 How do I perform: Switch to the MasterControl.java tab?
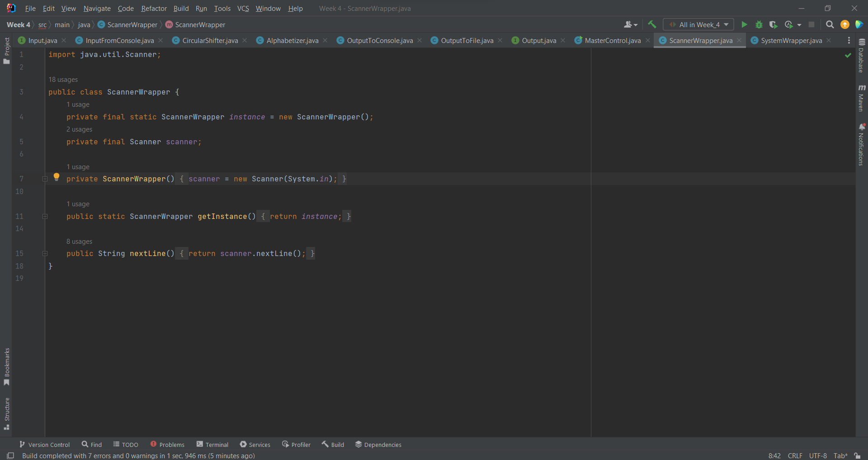point(612,41)
